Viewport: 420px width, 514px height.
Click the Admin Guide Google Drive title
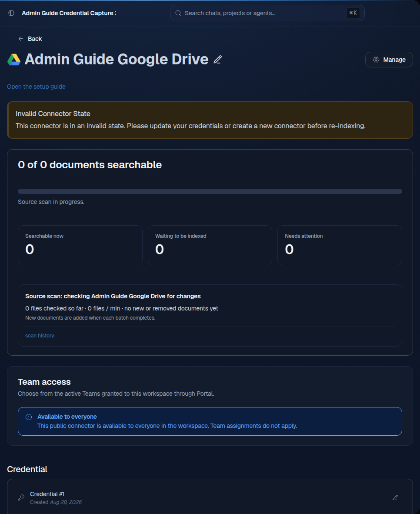[117, 59]
